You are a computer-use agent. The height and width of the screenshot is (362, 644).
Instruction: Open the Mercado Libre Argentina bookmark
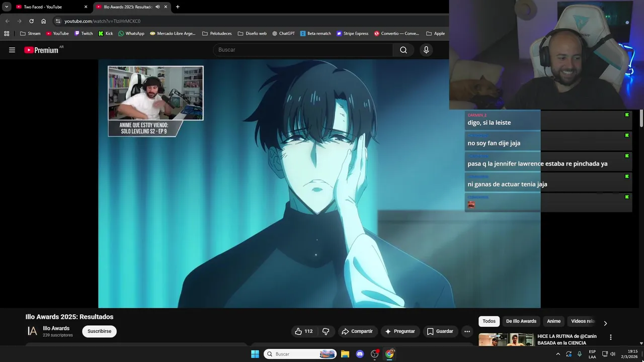point(173,34)
